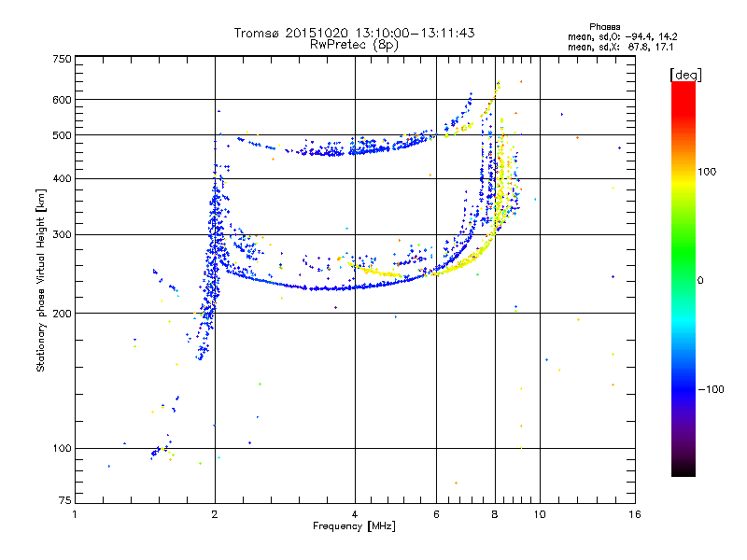Click the x-axis tick label '16'
Screen dimensions: 747x560
tap(635, 514)
